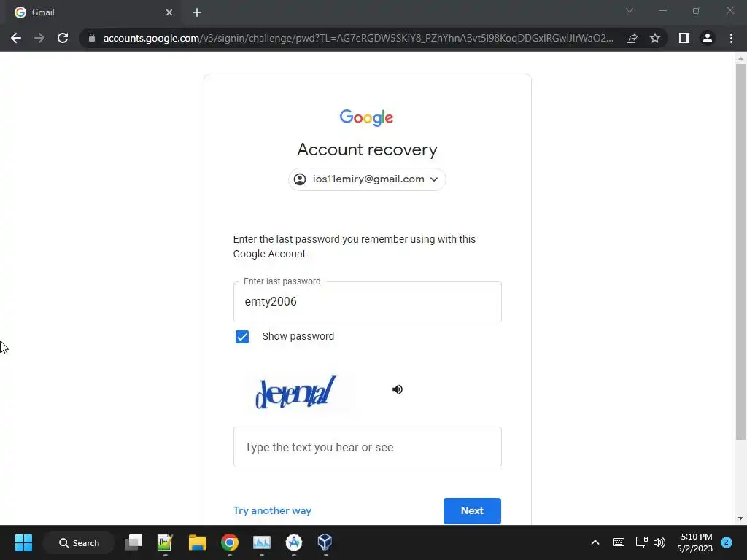Open Chrome from the Windows taskbar
Screen dimensions: 747x560
click(x=230, y=542)
